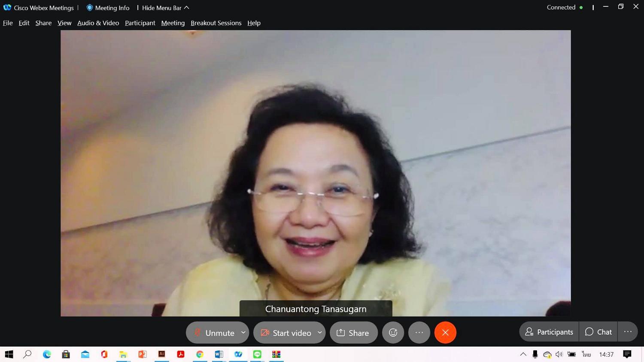Click the Webex icon in the taskbar

pyautogui.click(x=238, y=354)
